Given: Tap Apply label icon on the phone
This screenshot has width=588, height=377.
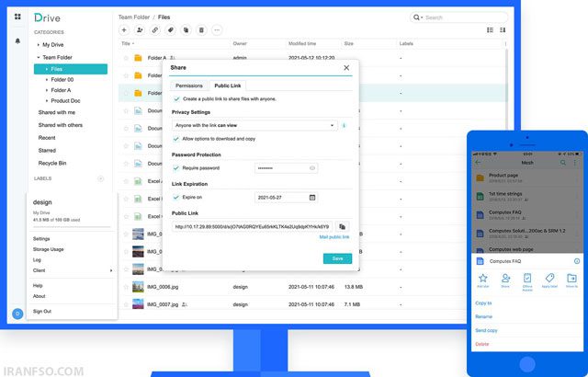Looking at the screenshot, I should 549,279.
